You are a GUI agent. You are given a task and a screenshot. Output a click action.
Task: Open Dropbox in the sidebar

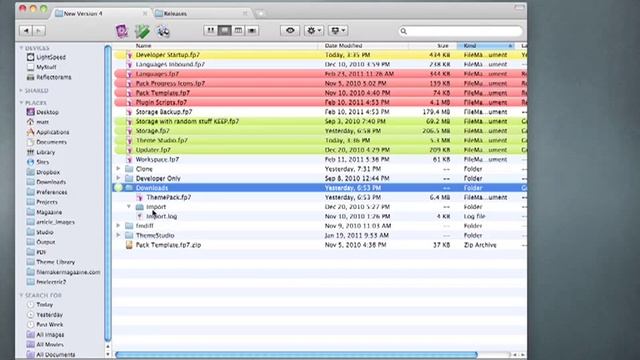click(x=48, y=172)
